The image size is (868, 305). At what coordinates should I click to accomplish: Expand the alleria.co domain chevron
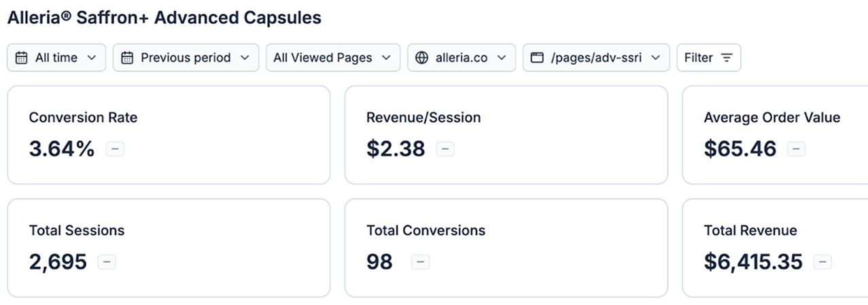click(502, 58)
